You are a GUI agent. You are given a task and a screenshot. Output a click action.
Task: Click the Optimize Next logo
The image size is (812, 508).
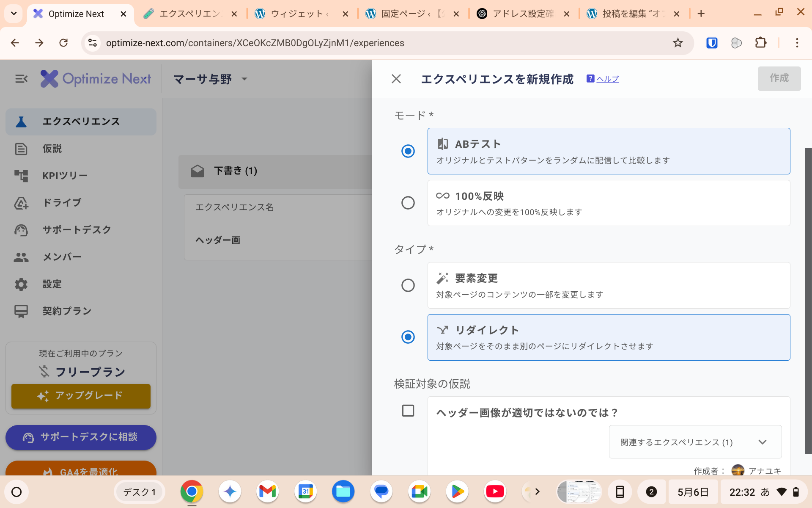click(x=96, y=79)
